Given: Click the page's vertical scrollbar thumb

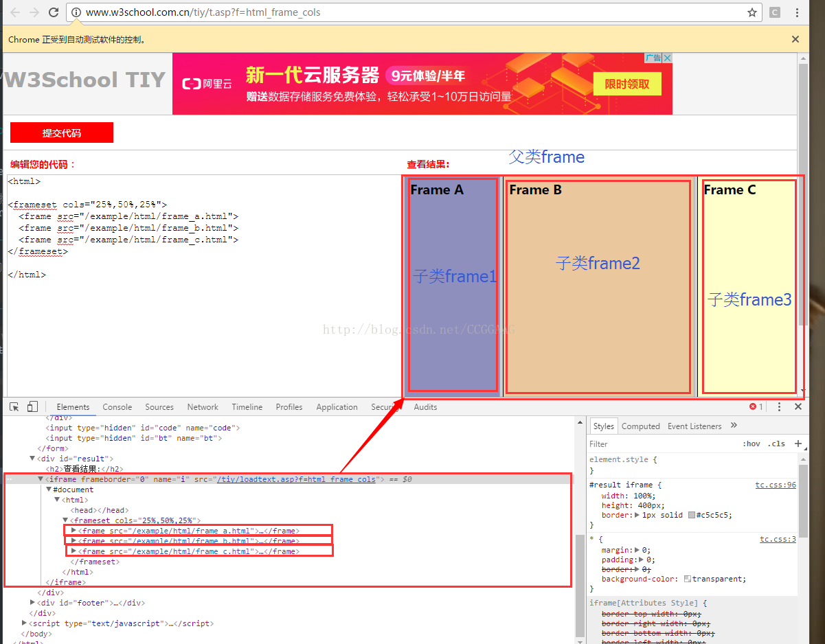Looking at the screenshot, I should (802, 196).
